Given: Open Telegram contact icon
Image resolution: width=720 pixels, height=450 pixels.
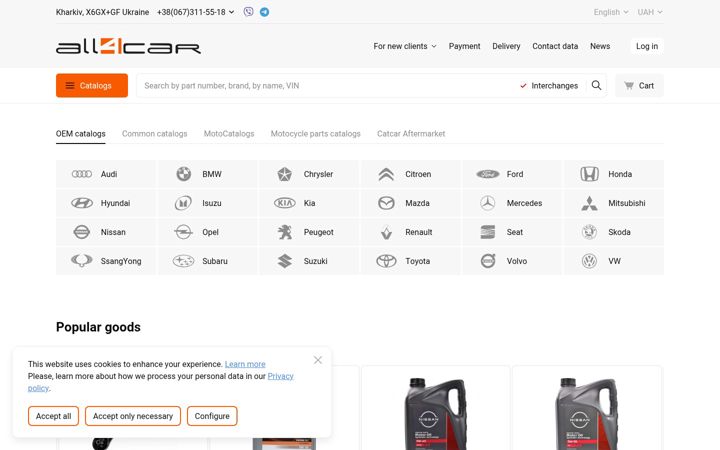Looking at the screenshot, I should (264, 12).
